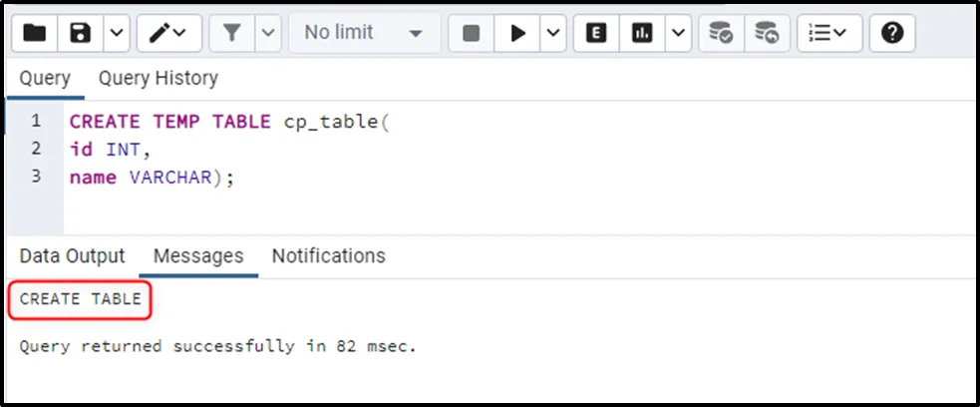Open Help with the question mark icon
Image resolution: width=980 pixels, height=407 pixels.
892,33
